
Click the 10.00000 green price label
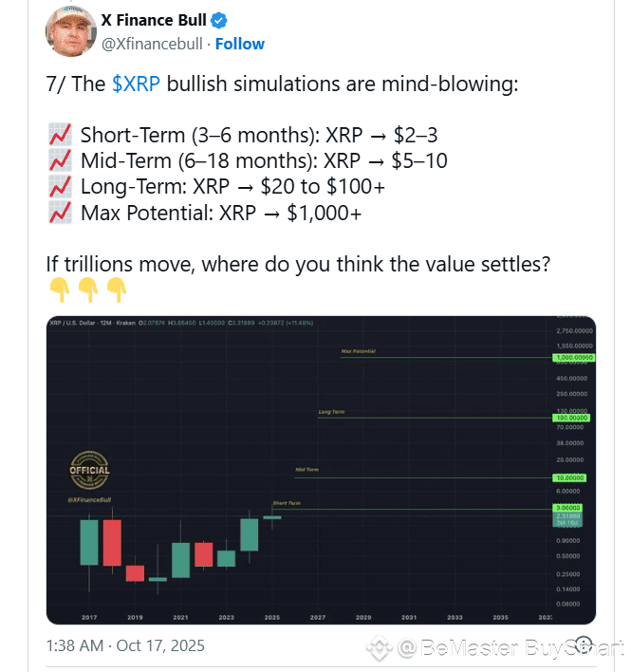[570, 478]
